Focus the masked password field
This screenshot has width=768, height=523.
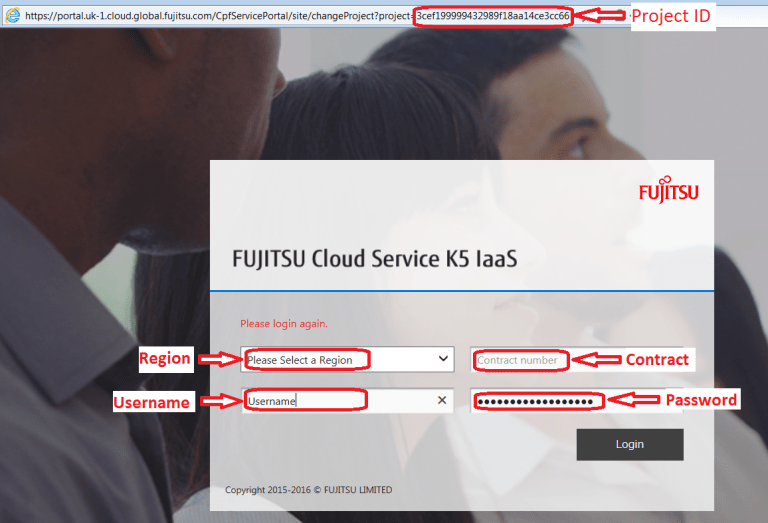pos(576,401)
